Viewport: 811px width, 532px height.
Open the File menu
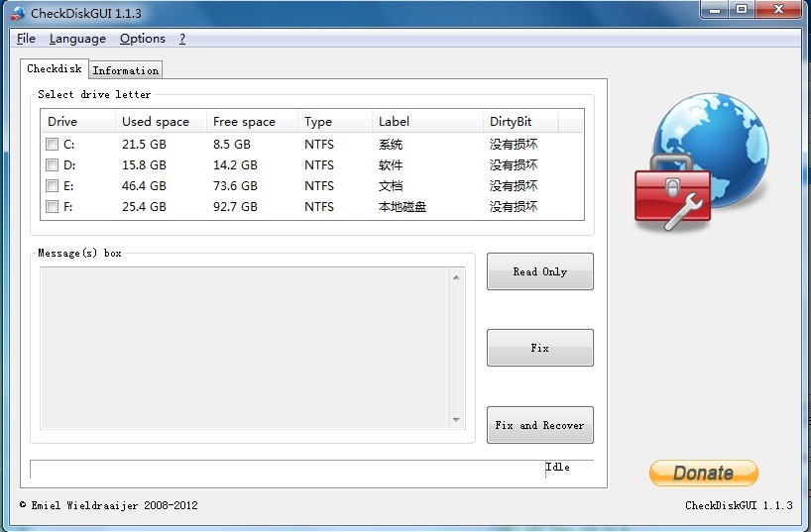pos(26,39)
